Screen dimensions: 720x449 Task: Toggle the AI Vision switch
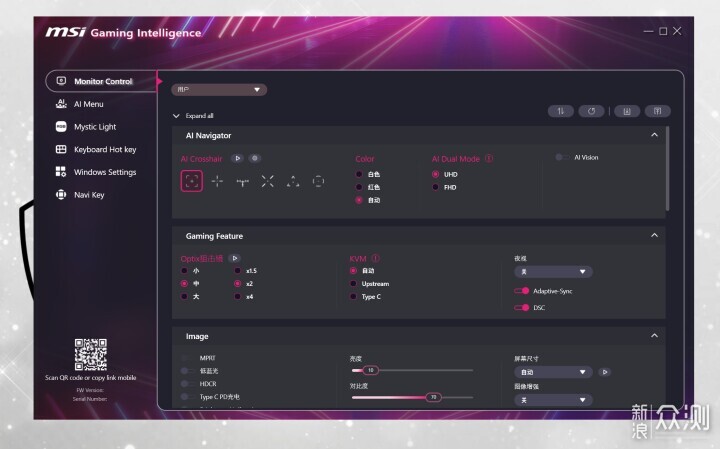coord(562,157)
